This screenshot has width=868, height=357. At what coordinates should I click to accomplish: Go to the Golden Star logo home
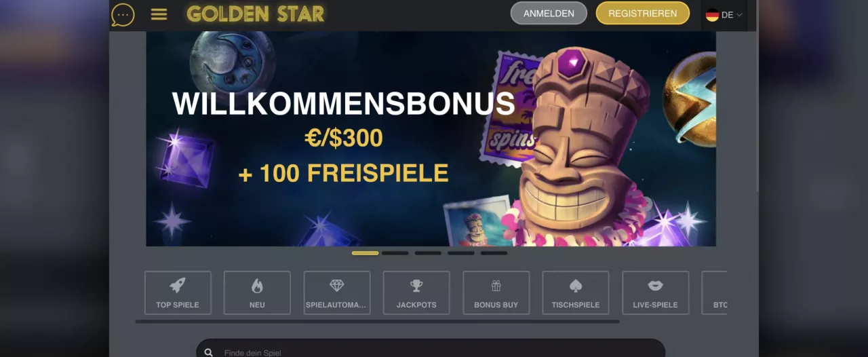[x=256, y=14]
